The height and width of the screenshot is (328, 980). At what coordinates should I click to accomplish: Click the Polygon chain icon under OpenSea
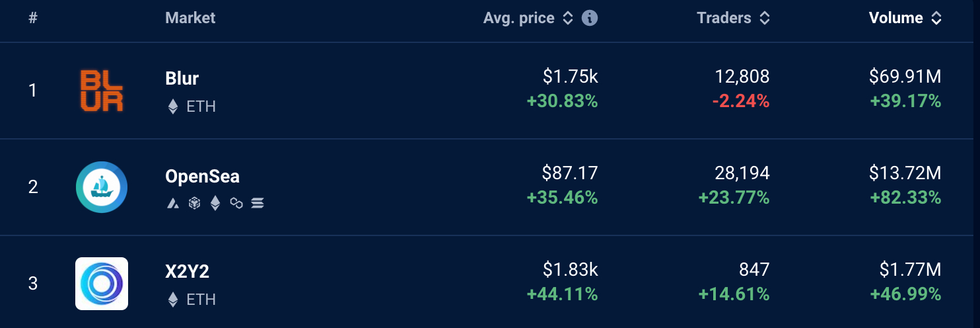[x=236, y=204]
